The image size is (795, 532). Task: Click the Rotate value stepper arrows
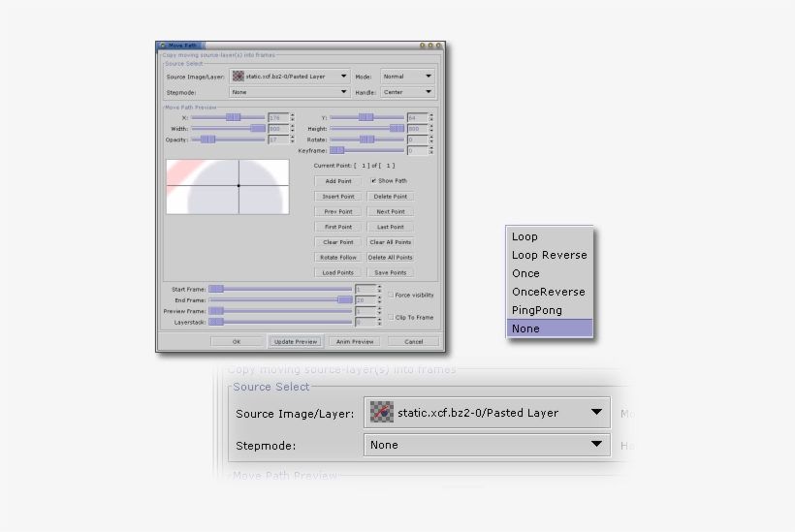(x=431, y=140)
